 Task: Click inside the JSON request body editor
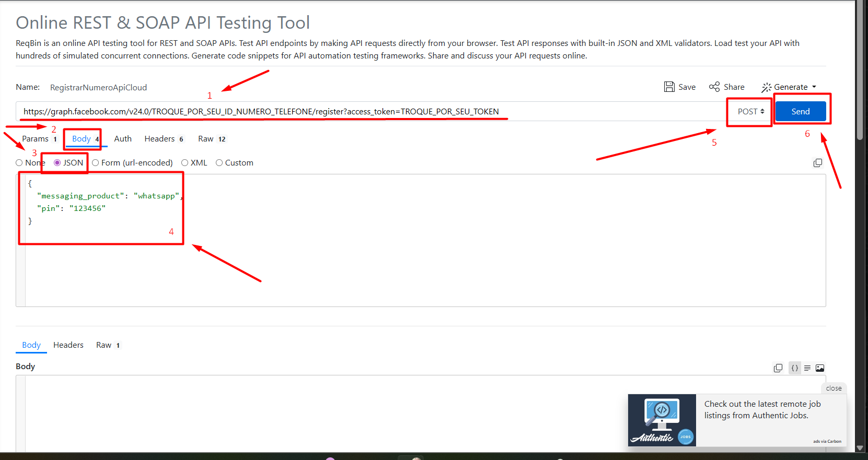[x=425, y=240]
